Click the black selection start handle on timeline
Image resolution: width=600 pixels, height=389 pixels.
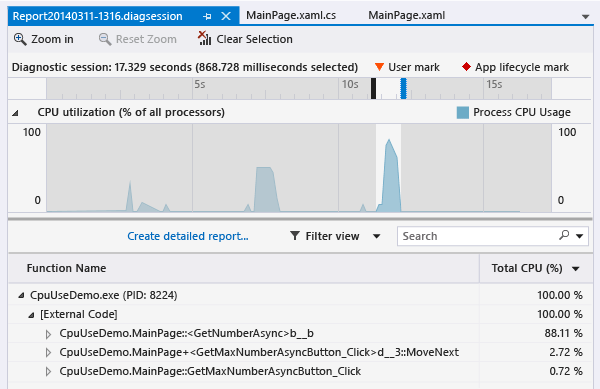click(x=373, y=88)
